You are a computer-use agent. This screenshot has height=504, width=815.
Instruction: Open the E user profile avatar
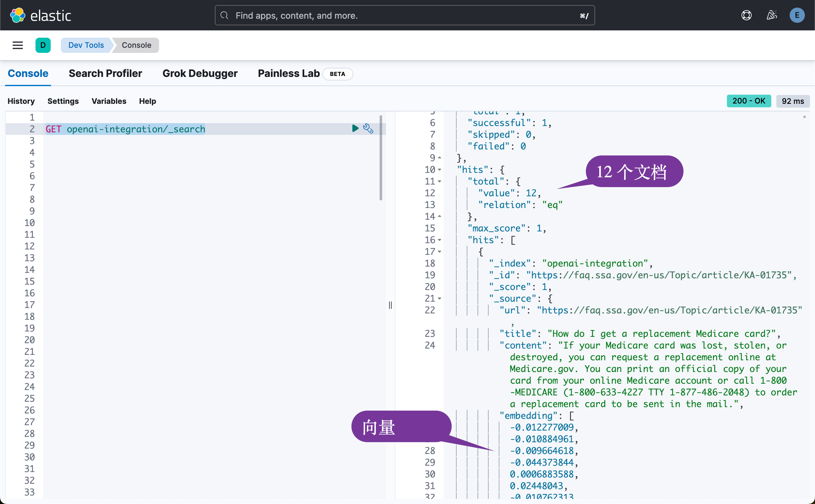[x=797, y=15]
